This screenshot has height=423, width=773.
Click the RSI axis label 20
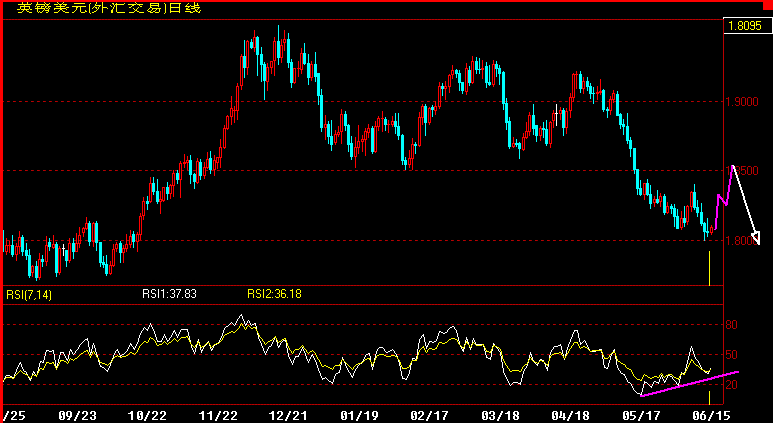pos(732,385)
